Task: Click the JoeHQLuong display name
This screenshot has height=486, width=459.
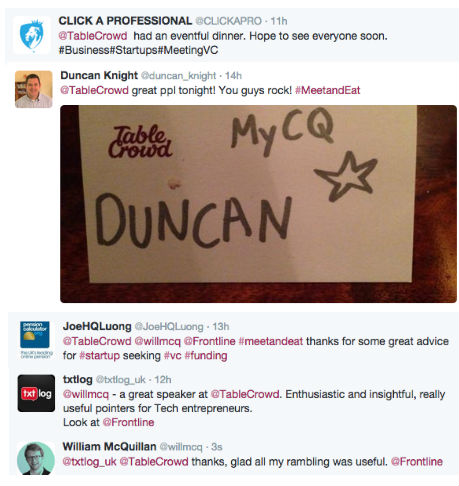Action: click(x=97, y=326)
